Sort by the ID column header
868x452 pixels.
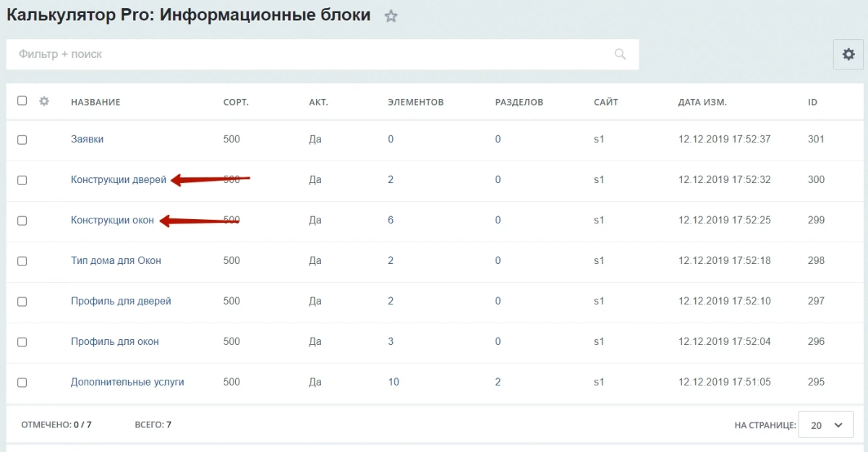(x=812, y=102)
